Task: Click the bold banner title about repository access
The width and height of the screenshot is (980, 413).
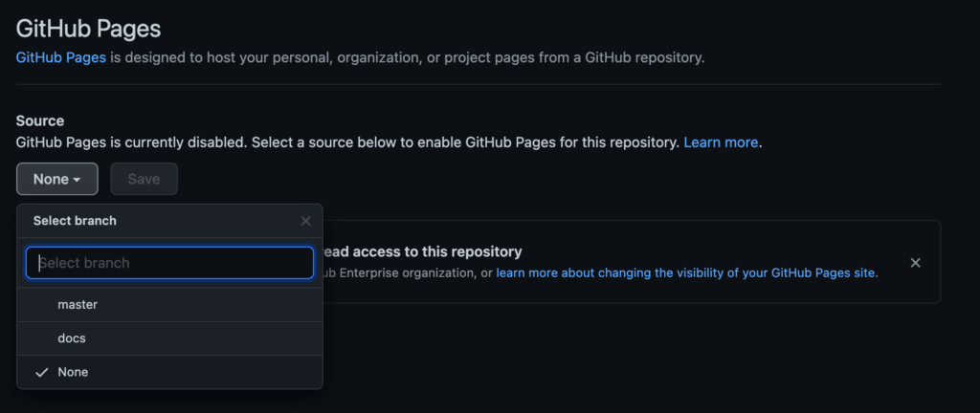Action: tap(423, 251)
